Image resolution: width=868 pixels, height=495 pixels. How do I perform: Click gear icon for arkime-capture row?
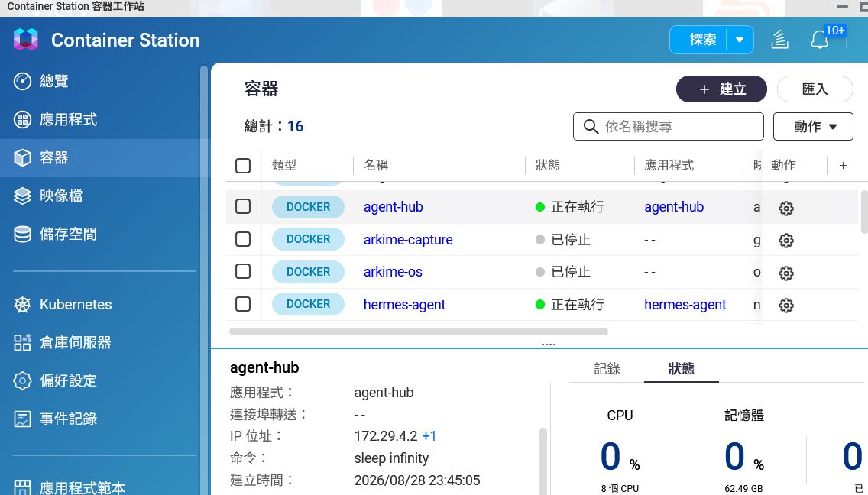click(786, 241)
